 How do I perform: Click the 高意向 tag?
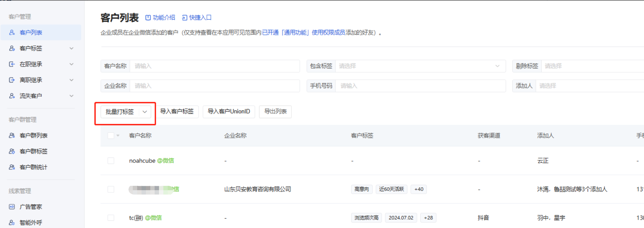pyautogui.click(x=362, y=189)
